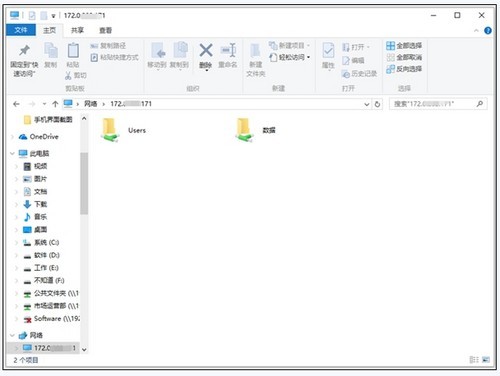This screenshot has height=376, width=500.
Task: Go up one level with the up arrow
Action: pos(55,104)
